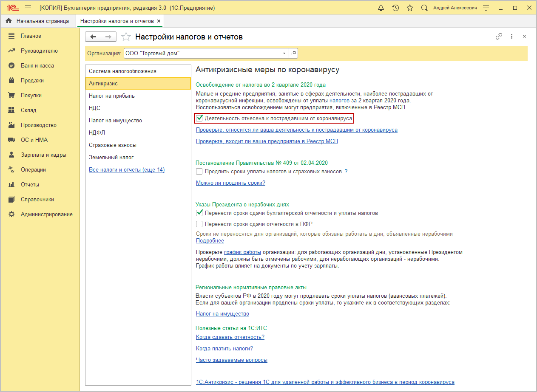Switch to Начальная страница tab
Image resolution: width=537 pixels, height=392 pixels.
(38, 21)
